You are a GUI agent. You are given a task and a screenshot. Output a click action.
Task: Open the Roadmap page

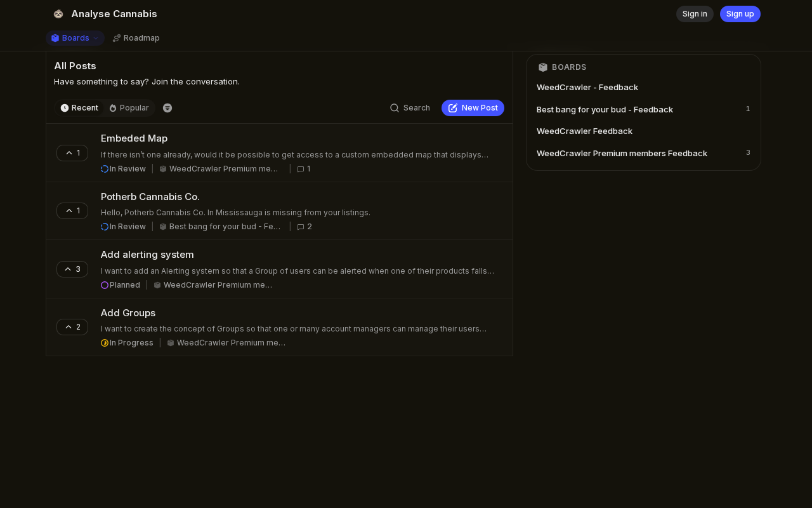point(136,38)
